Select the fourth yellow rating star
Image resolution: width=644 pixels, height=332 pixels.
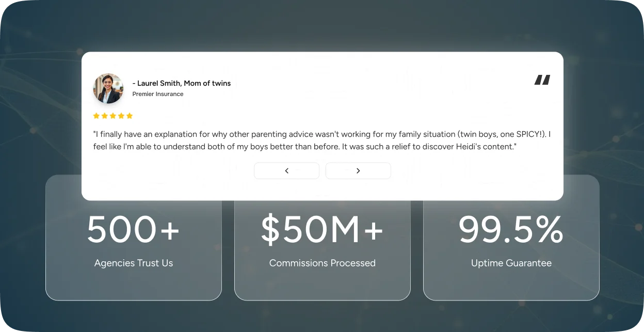click(x=121, y=116)
